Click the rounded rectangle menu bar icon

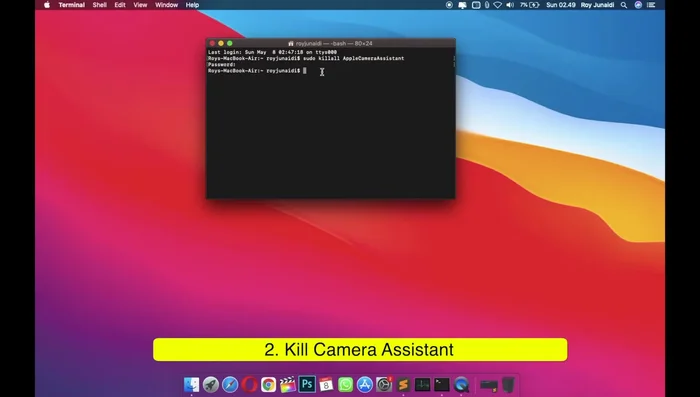point(476,5)
